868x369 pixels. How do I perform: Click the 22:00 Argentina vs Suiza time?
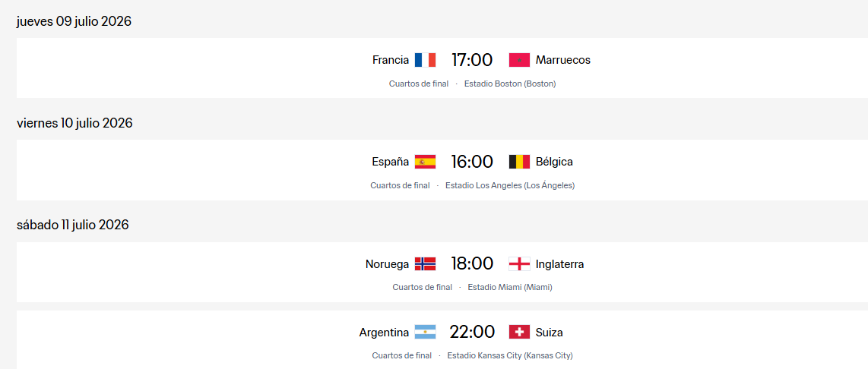(x=472, y=332)
